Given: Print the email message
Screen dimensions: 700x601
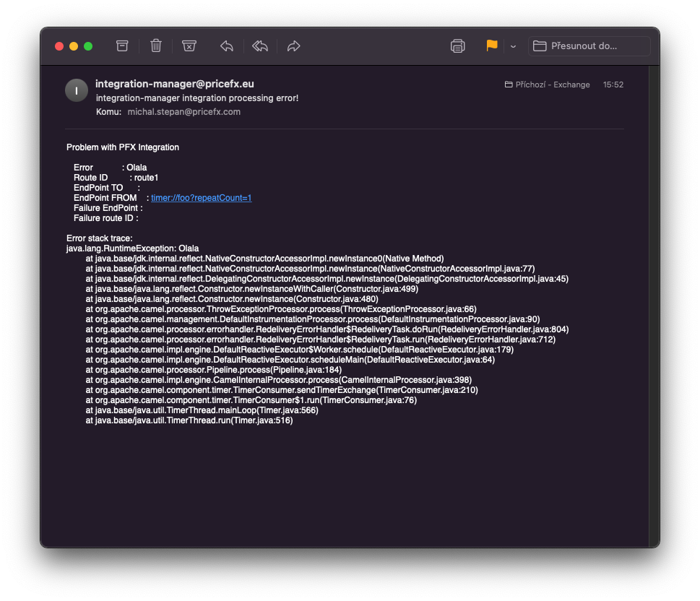Looking at the screenshot, I should tap(457, 46).
